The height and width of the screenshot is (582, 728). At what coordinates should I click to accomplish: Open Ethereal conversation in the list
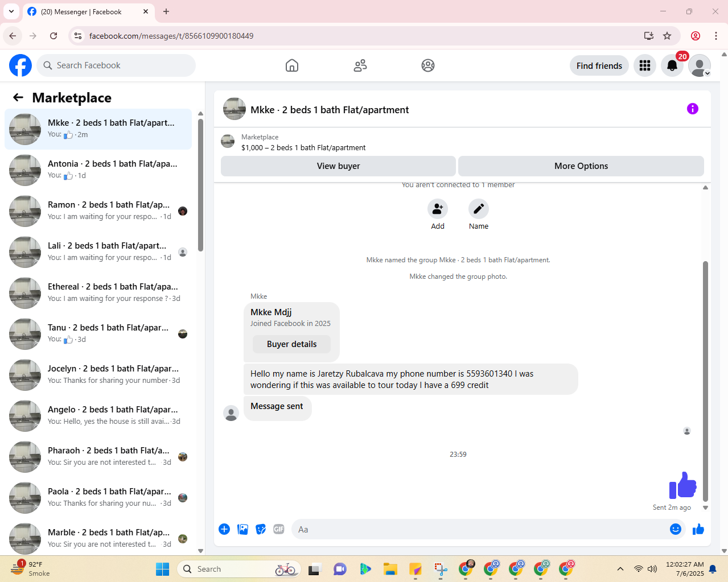click(98, 293)
